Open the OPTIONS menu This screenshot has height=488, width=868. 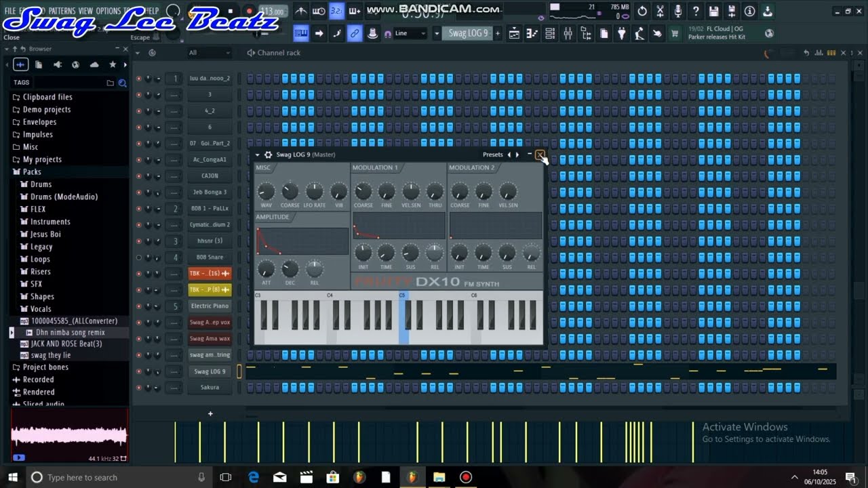pyautogui.click(x=108, y=11)
